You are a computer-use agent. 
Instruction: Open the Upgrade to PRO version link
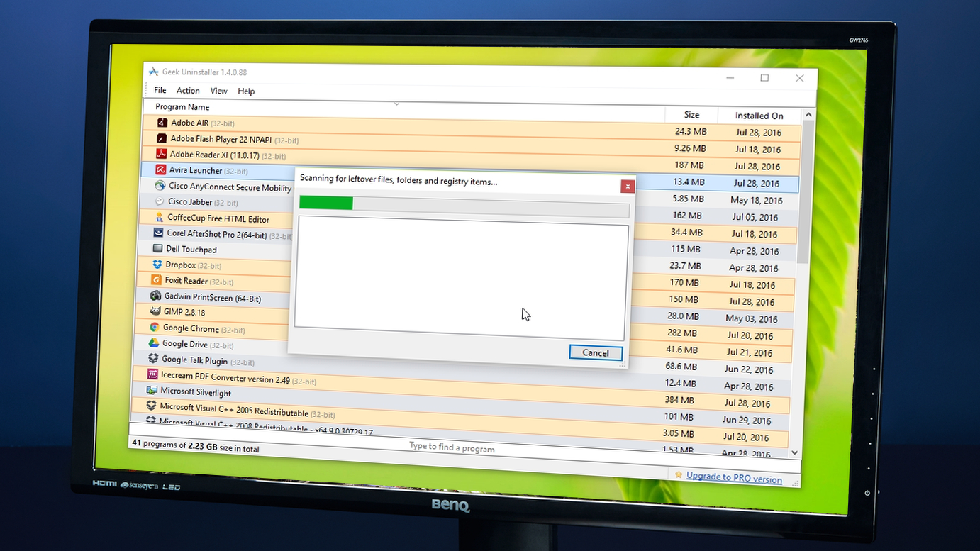pyautogui.click(x=734, y=478)
